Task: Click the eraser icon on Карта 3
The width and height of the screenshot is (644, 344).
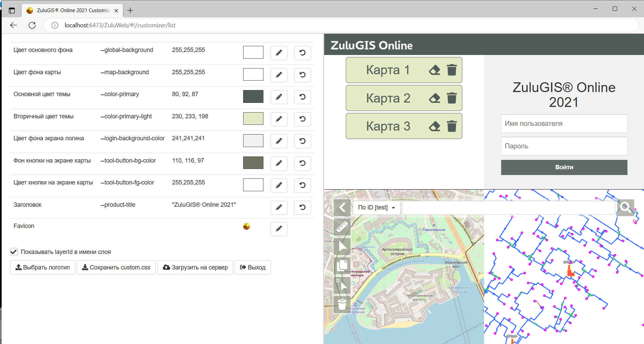Action: (434, 126)
